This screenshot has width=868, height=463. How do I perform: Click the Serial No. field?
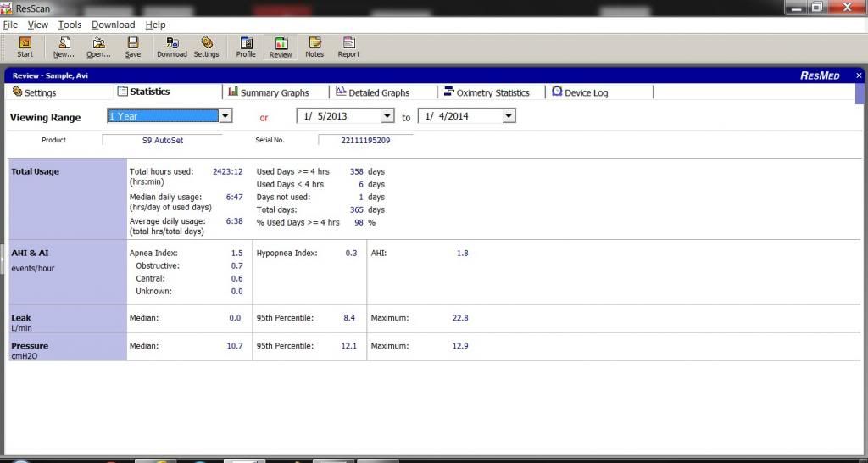point(365,140)
